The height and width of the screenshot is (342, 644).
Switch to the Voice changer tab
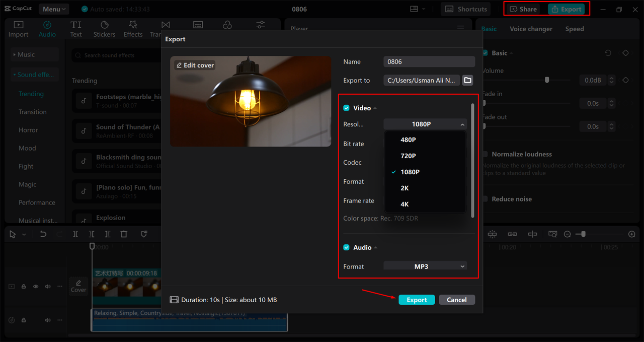click(x=531, y=29)
